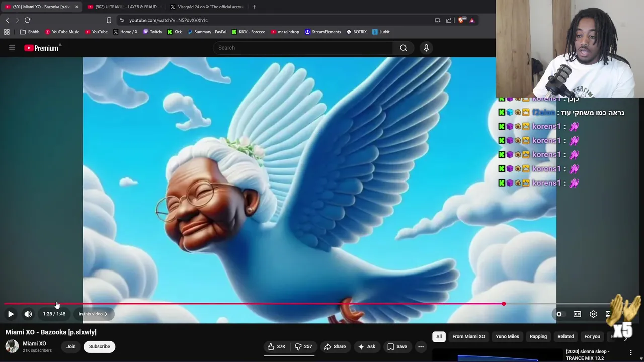Open YouTube Music bookmark

[x=62, y=32]
